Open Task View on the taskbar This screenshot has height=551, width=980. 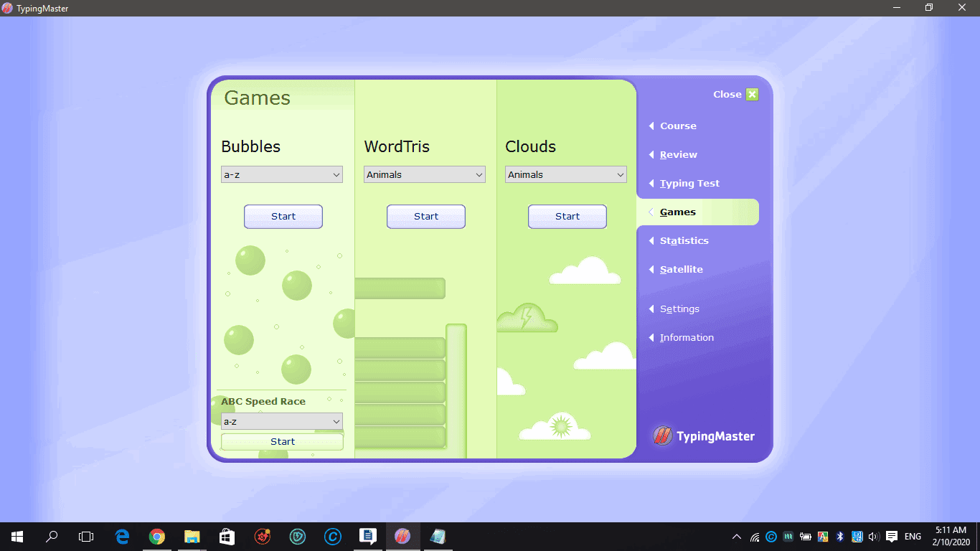pyautogui.click(x=86, y=536)
